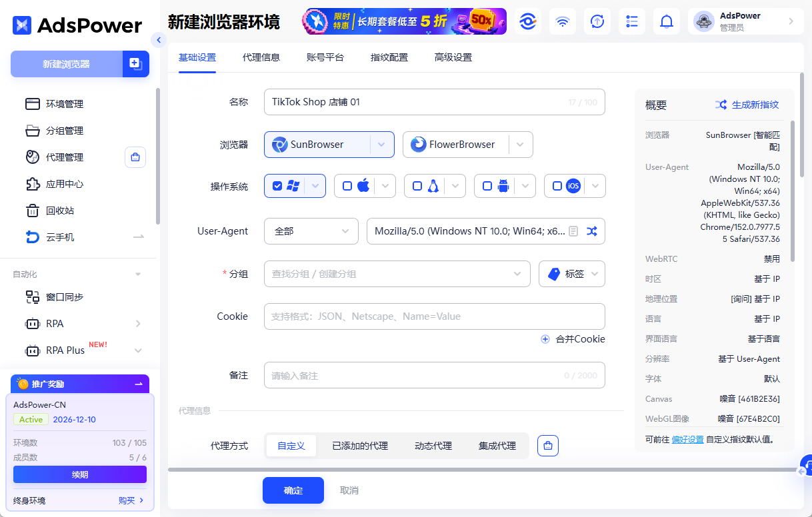Switch to the 代理信息 tab
Viewport: 812px width, 517px height.
point(261,57)
